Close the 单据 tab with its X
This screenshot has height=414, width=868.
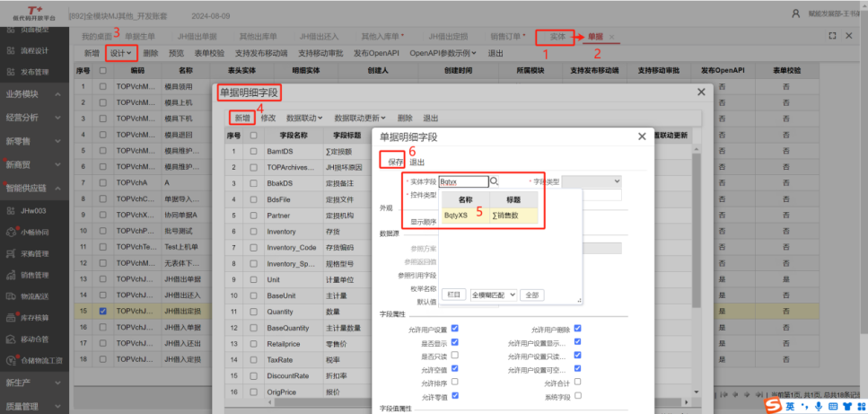[x=611, y=37]
